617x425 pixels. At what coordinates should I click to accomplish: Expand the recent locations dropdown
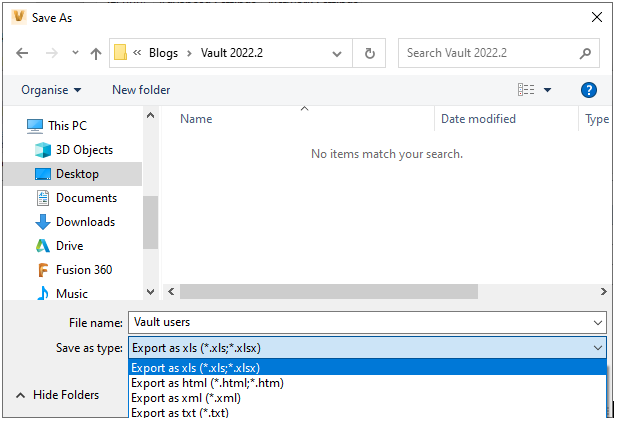click(75, 52)
